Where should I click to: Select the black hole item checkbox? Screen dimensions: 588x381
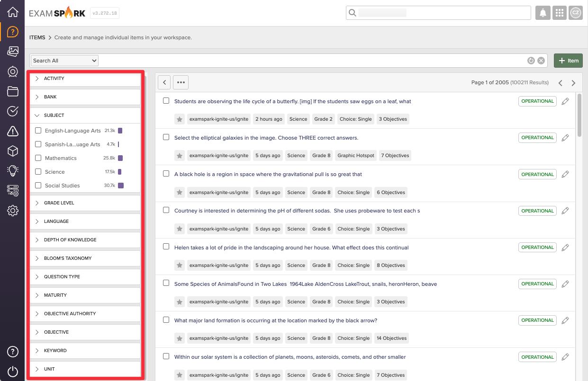tap(166, 174)
